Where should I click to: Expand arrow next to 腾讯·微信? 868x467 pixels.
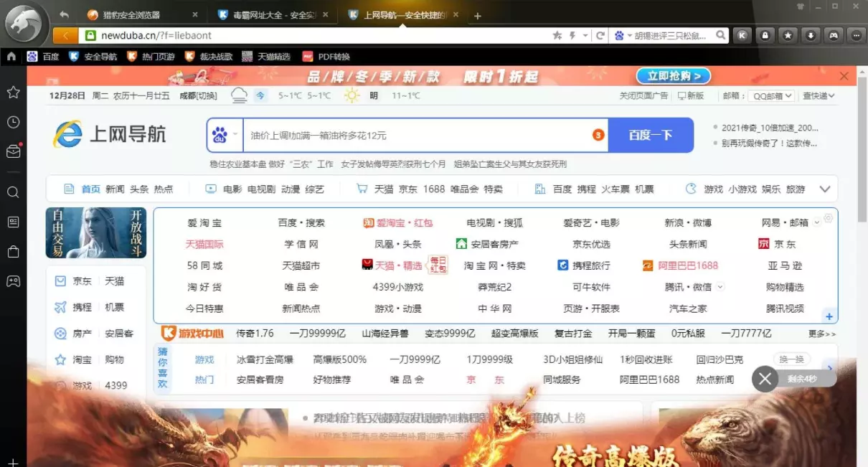[720, 287]
